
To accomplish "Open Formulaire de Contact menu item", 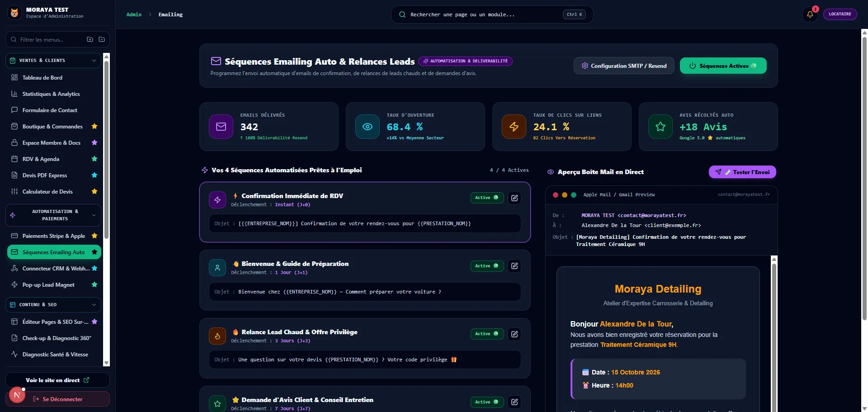I will (x=53, y=110).
